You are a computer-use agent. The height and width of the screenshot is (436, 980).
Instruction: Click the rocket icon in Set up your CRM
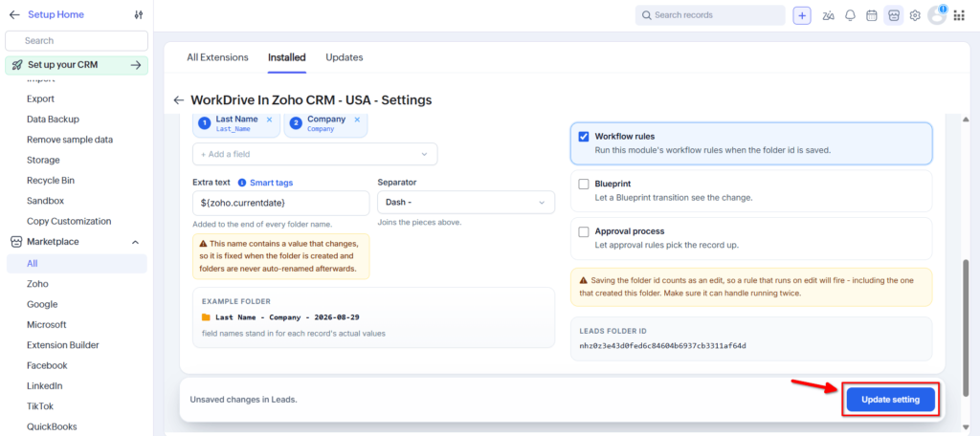pyautogui.click(x=17, y=65)
